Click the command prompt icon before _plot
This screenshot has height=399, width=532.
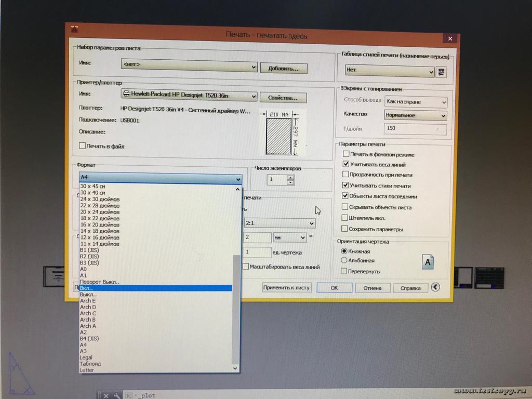(130, 396)
